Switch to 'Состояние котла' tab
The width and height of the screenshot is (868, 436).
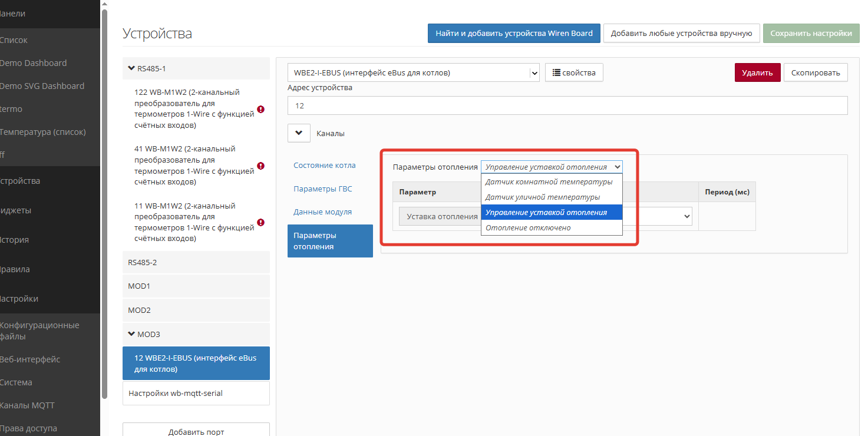click(x=325, y=166)
